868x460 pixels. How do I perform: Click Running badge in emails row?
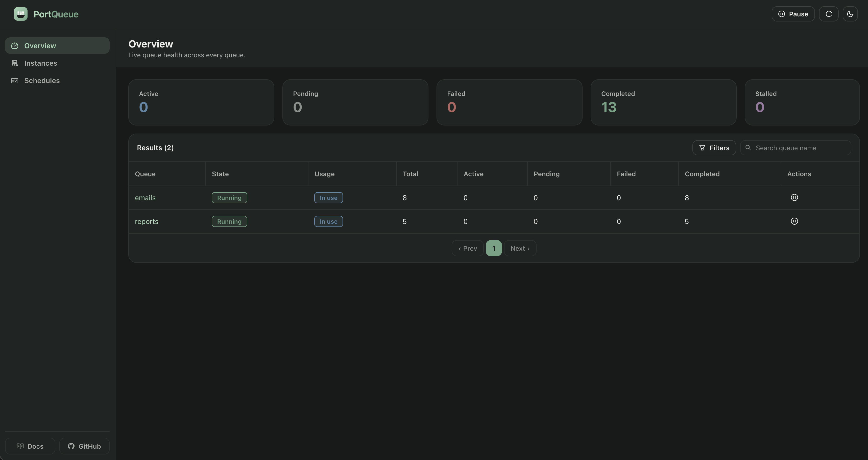click(x=229, y=198)
